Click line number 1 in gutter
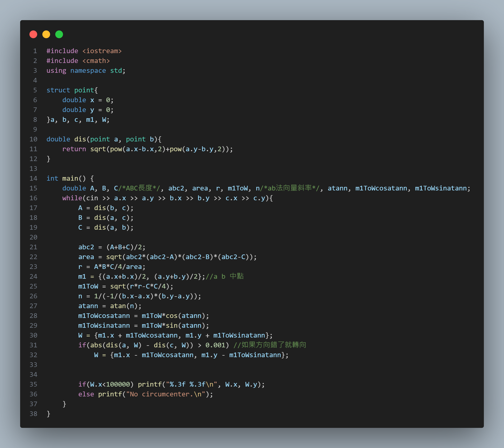Image resolution: width=504 pixels, height=448 pixels. coord(35,51)
